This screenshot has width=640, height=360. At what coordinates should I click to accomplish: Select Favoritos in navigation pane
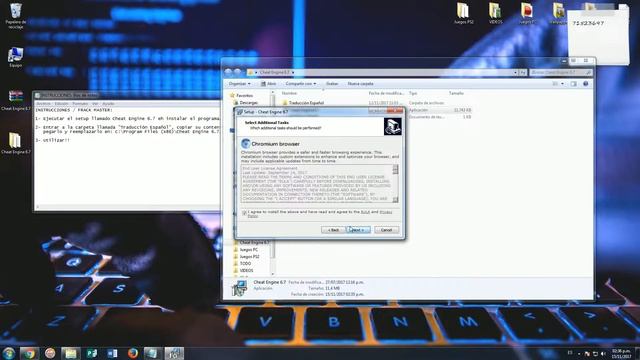(x=241, y=95)
